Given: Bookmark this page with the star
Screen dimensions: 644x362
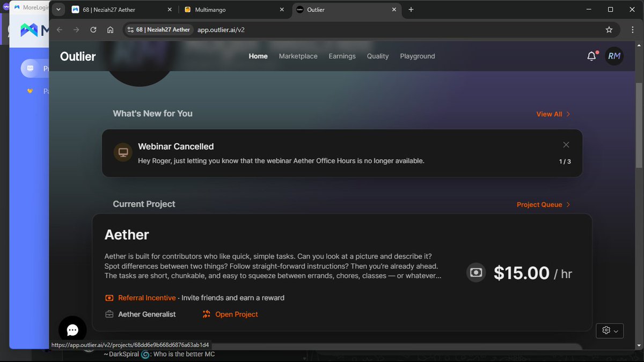Looking at the screenshot, I should [x=609, y=30].
